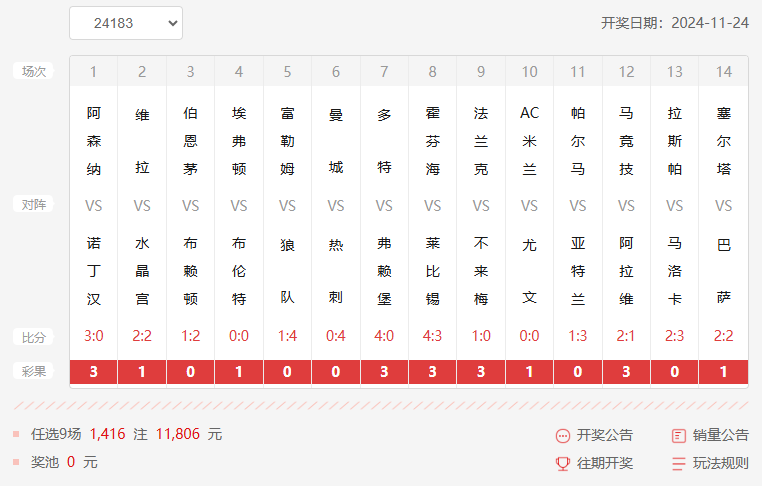The image size is (762, 486).
Task: Click the home team 马竞技
Action: point(626,141)
